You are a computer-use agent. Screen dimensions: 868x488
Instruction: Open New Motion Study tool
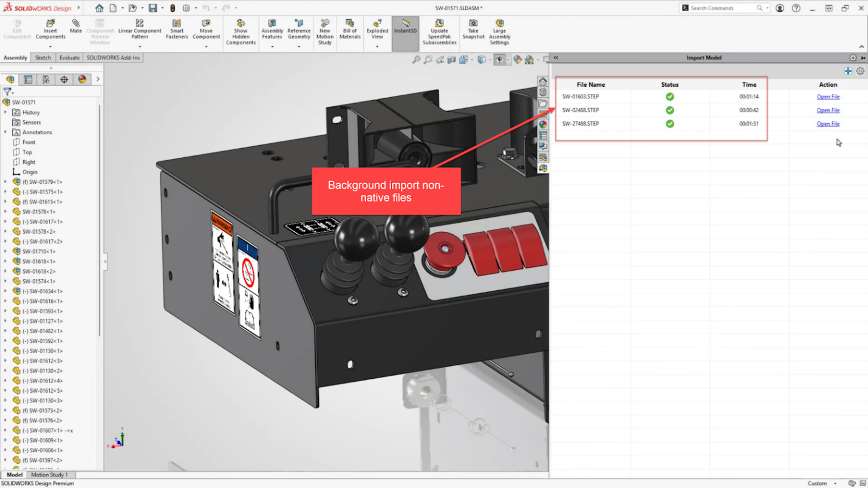click(x=325, y=24)
